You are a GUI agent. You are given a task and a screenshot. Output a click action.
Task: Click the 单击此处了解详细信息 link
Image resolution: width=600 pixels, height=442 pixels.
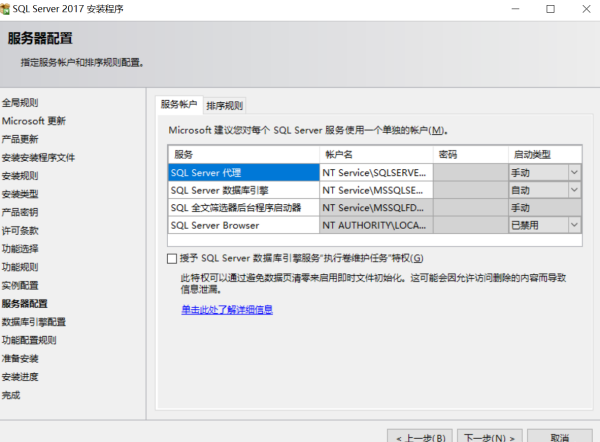pos(226,310)
